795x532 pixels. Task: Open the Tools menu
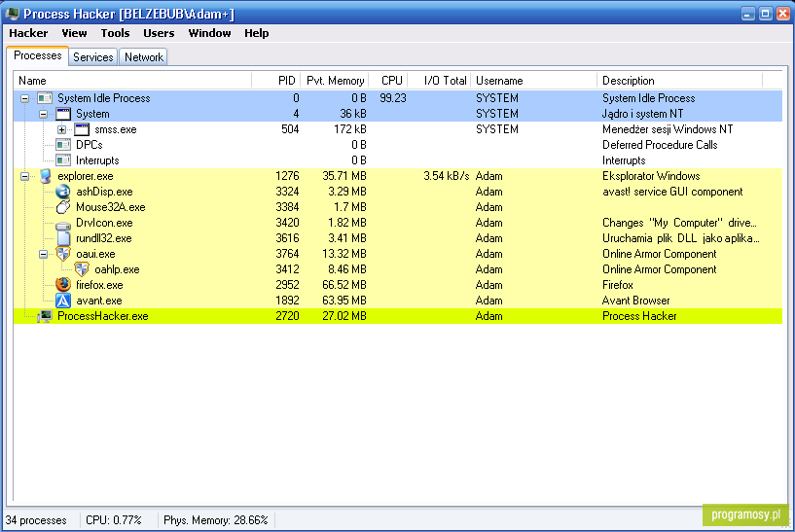(x=115, y=33)
